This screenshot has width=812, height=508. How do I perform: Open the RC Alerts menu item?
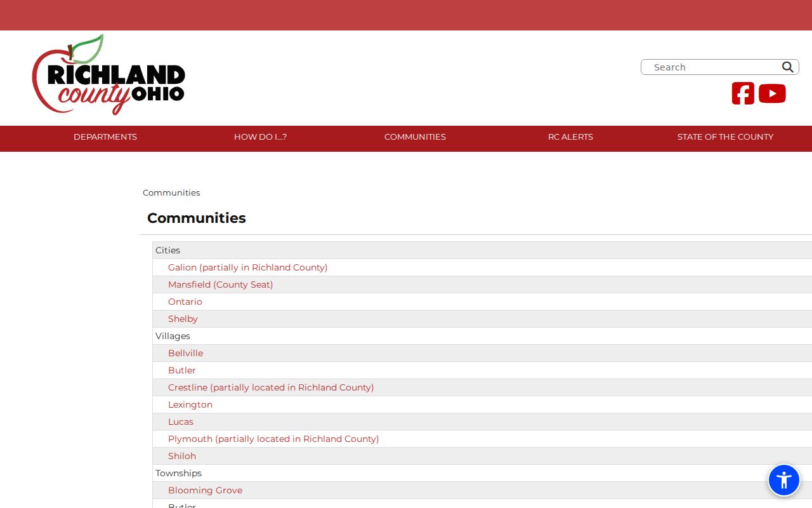point(570,137)
